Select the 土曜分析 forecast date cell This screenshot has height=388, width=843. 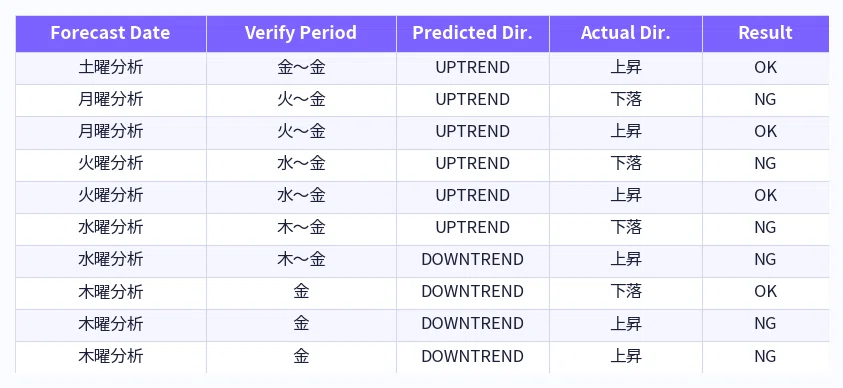tap(111, 68)
